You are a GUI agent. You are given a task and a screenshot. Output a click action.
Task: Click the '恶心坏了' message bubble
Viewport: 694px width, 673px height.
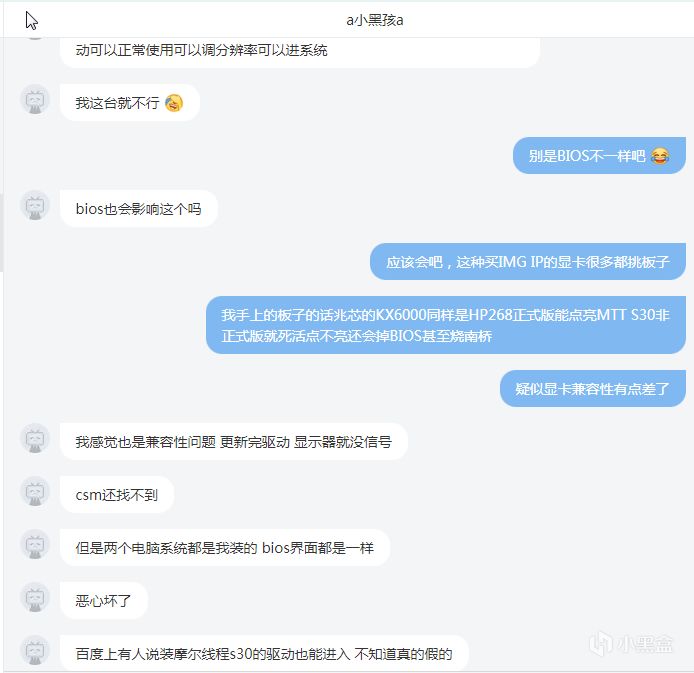tap(104, 601)
